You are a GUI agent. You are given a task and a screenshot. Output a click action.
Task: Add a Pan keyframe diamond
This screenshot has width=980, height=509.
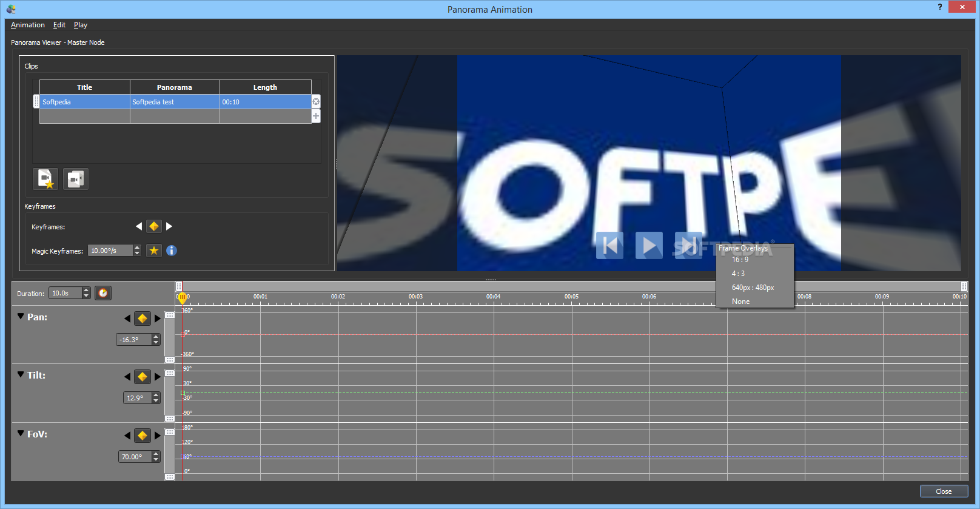[x=143, y=319]
